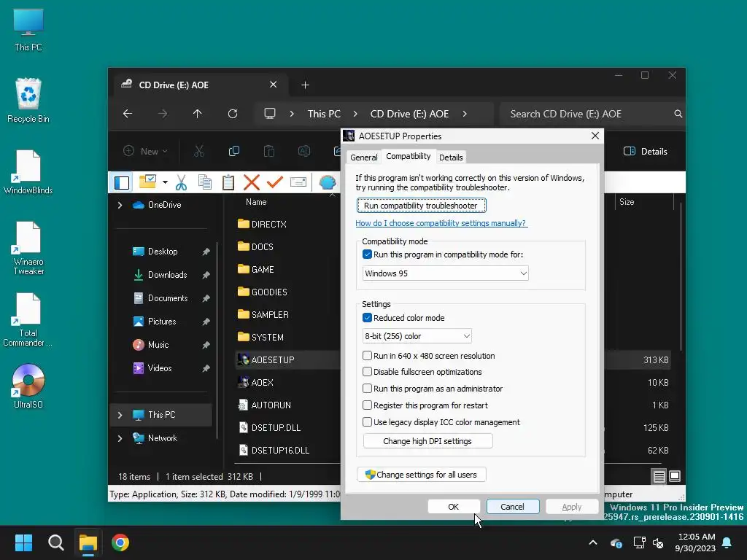747x560 pixels.
Task: Open How do I choose compatibility settings manually link
Action: [x=441, y=223]
